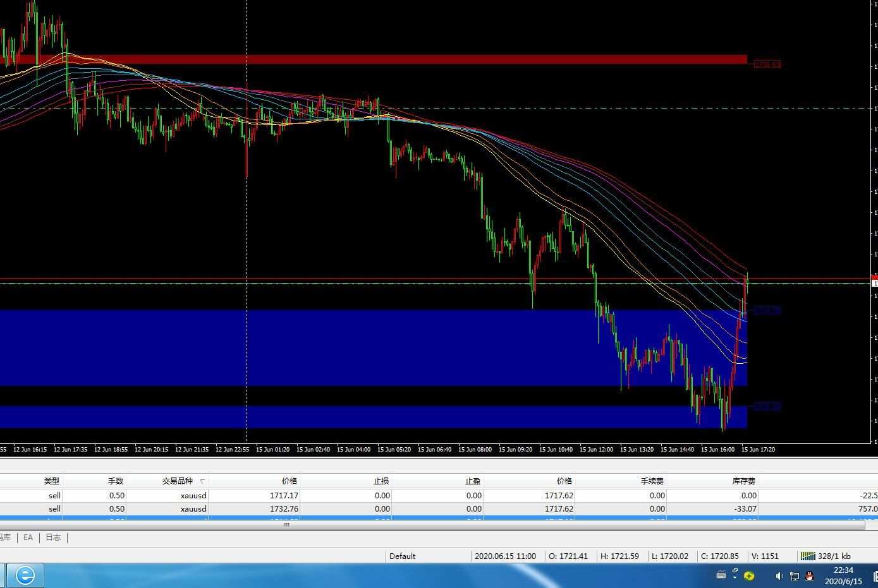Open the QQ penguin tray icon

(x=810, y=575)
